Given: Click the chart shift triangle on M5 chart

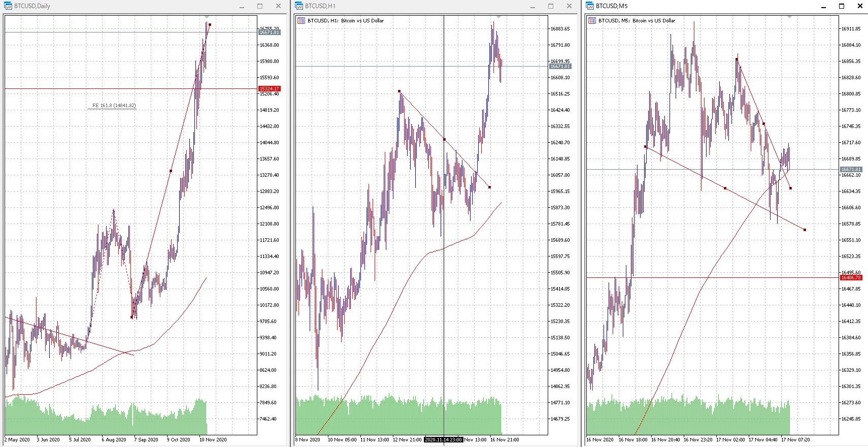Looking at the screenshot, I should coord(789,17).
